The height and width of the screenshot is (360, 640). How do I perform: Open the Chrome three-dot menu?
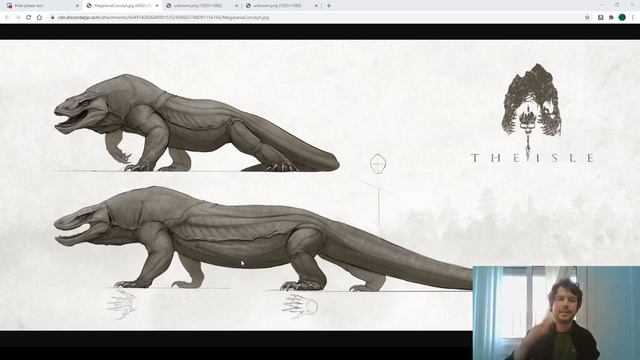click(633, 18)
